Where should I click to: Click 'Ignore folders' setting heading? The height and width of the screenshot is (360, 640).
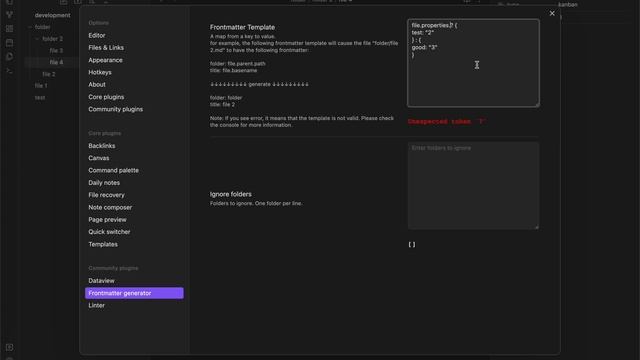point(231,194)
